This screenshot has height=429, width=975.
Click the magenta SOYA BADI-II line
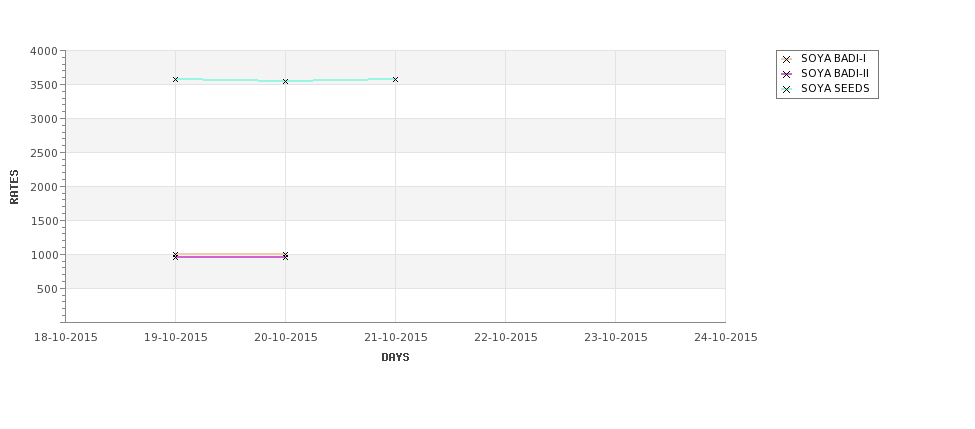[x=230, y=257]
